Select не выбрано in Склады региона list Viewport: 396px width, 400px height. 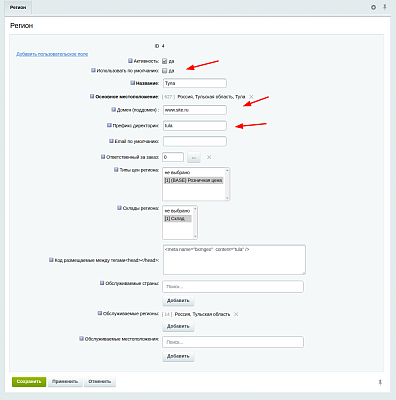(x=177, y=211)
